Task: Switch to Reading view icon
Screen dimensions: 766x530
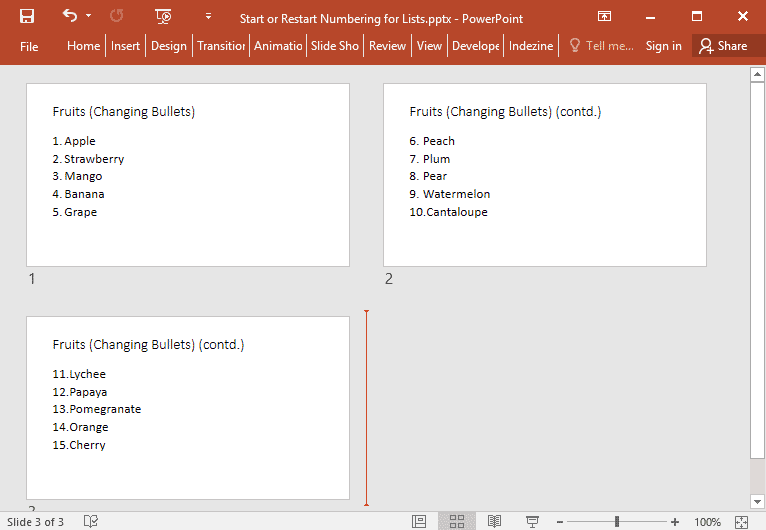Action: 494,521
